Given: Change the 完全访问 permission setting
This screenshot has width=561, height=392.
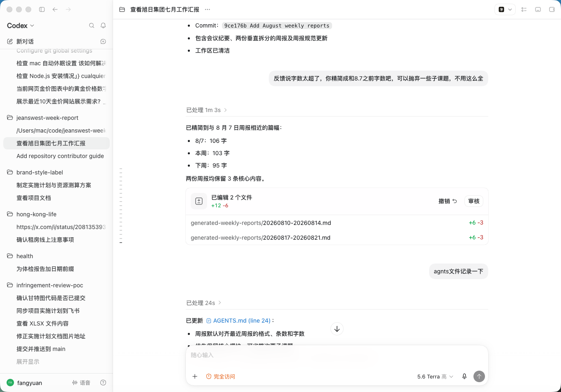Looking at the screenshot, I should (220, 376).
